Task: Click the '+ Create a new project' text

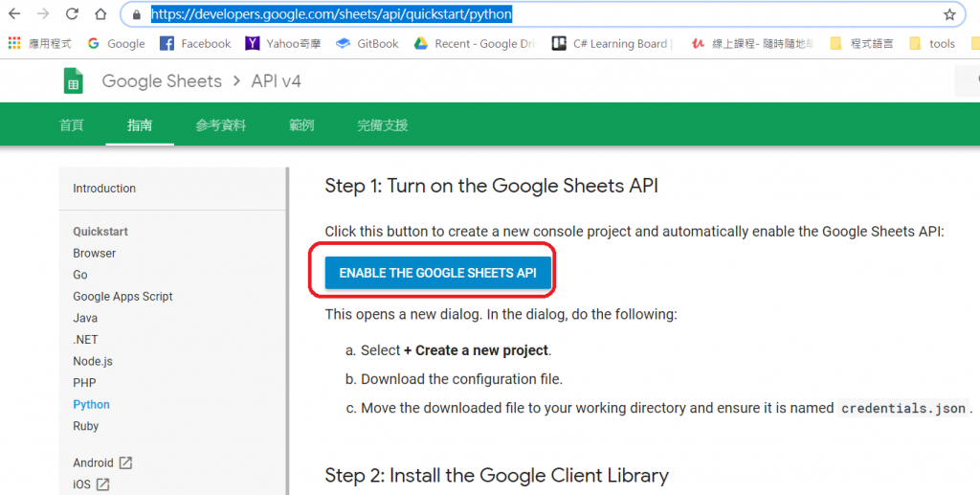Action: point(477,350)
